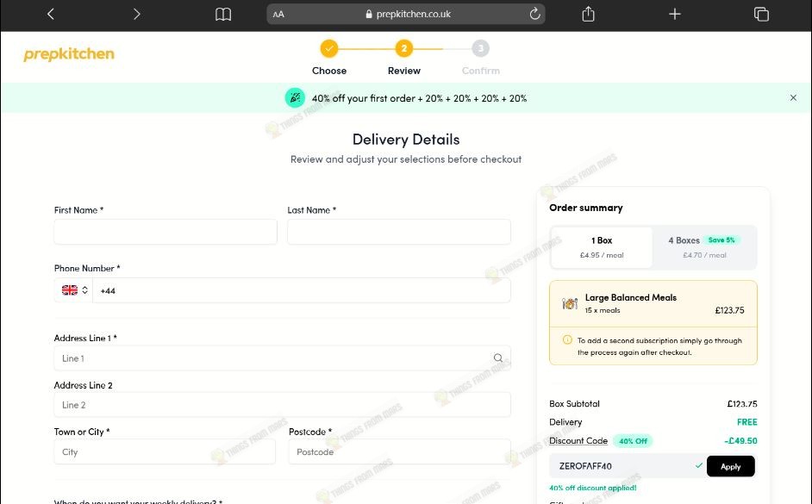Click the green checkmark beside discount code
The width and height of the screenshot is (812, 504).
click(x=698, y=466)
